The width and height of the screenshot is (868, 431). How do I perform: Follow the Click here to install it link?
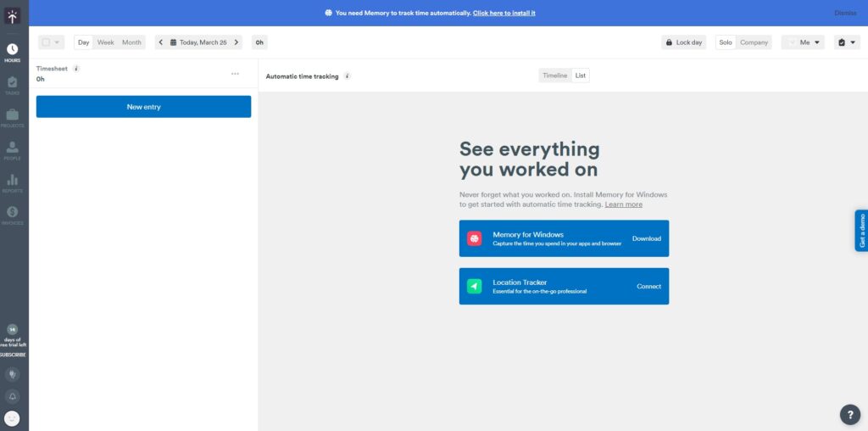pos(504,13)
